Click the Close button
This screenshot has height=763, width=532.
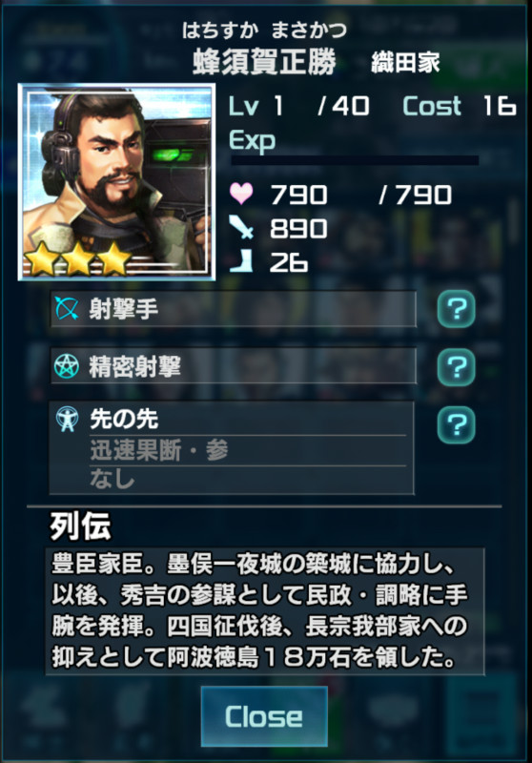[x=264, y=716]
